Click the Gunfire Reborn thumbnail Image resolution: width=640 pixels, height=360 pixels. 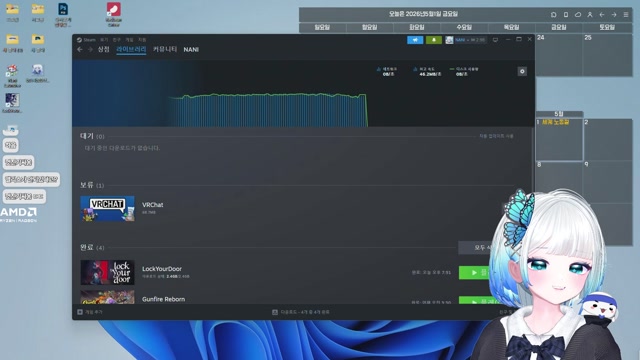click(x=107, y=297)
